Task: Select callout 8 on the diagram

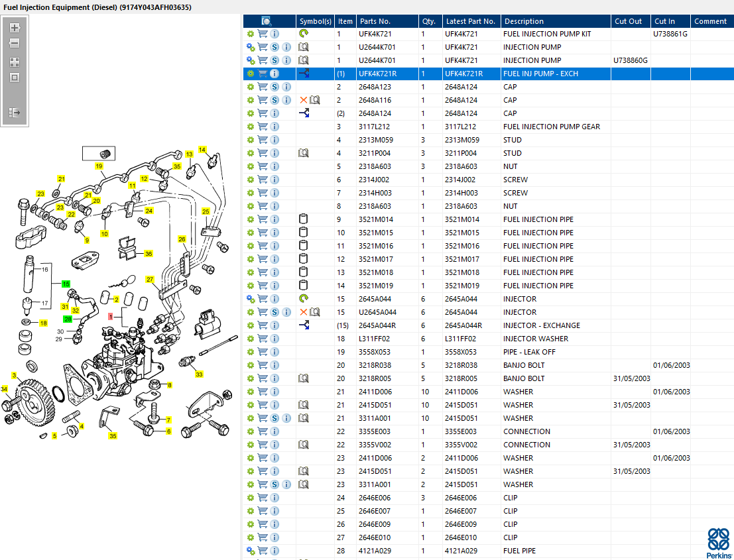Action: click(170, 385)
